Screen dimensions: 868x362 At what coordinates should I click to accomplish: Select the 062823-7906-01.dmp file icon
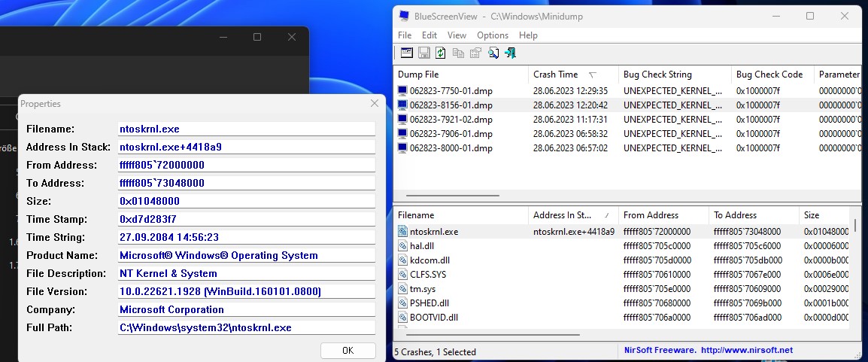point(402,134)
